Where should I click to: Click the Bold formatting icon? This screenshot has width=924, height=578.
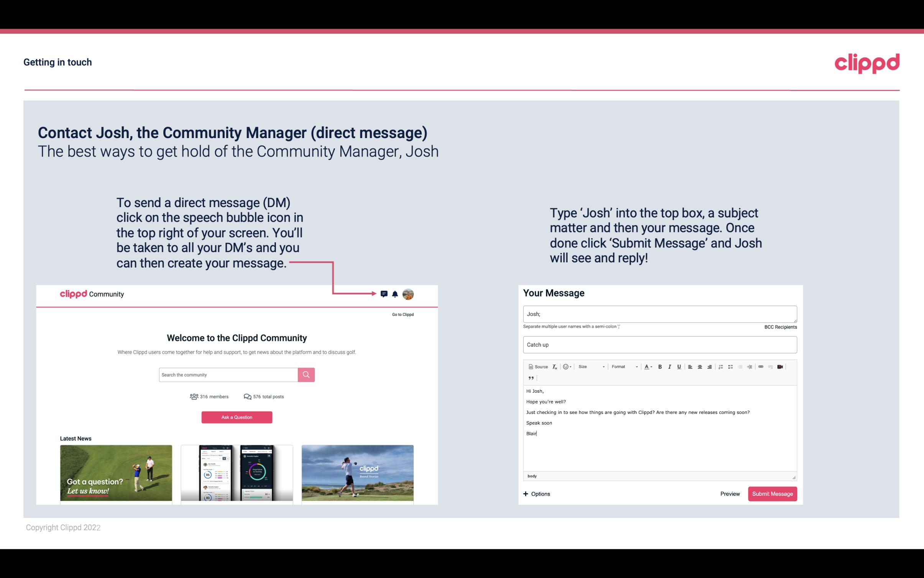[x=659, y=366]
